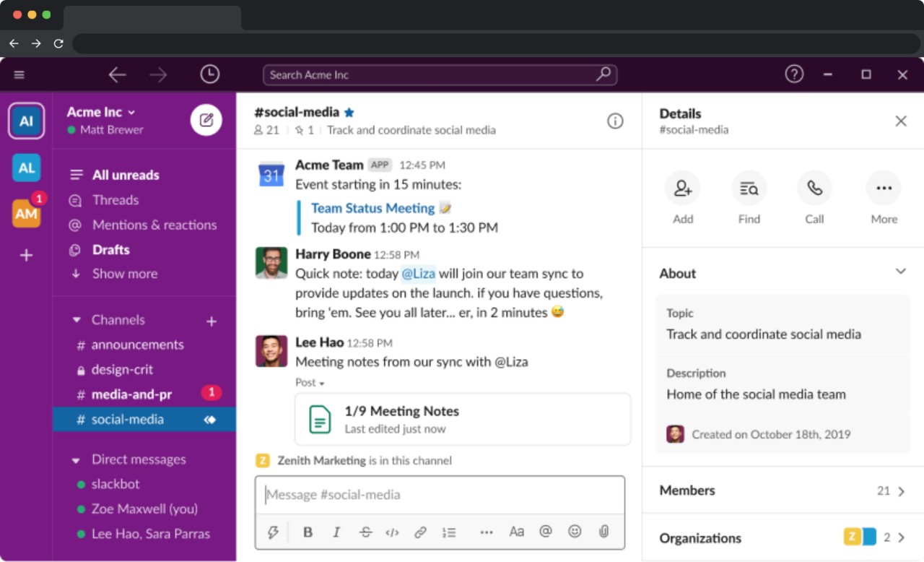The width and height of the screenshot is (924, 562).
Task: Collapse the Channels section
Action: coord(77,319)
